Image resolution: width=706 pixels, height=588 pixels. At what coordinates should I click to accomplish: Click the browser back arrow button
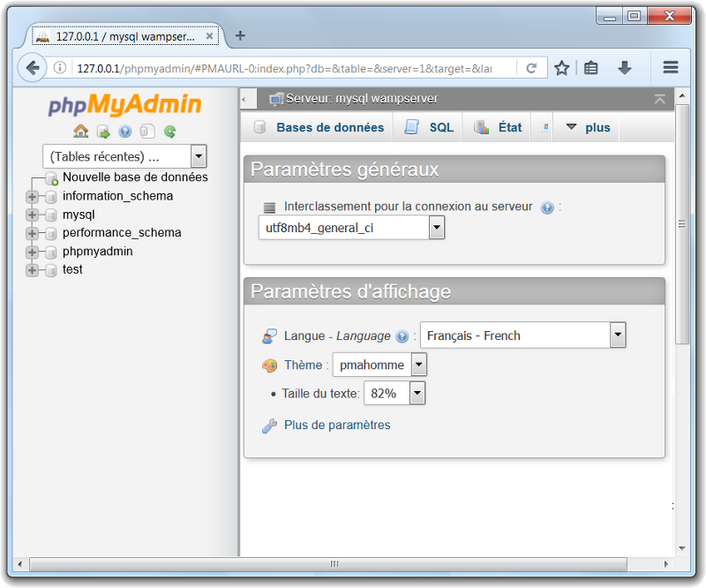[33, 68]
